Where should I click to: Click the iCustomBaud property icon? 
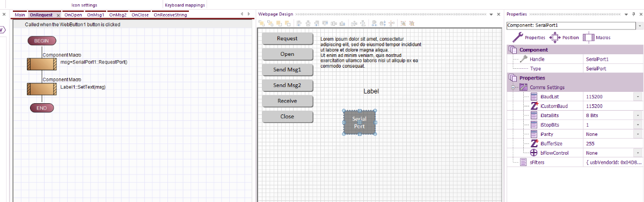click(x=534, y=106)
